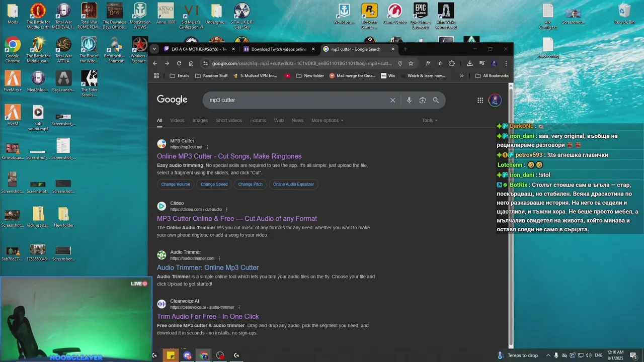Open the Epic Games Launcher desktop icon
This screenshot has height=362, width=644.
(x=421, y=16)
